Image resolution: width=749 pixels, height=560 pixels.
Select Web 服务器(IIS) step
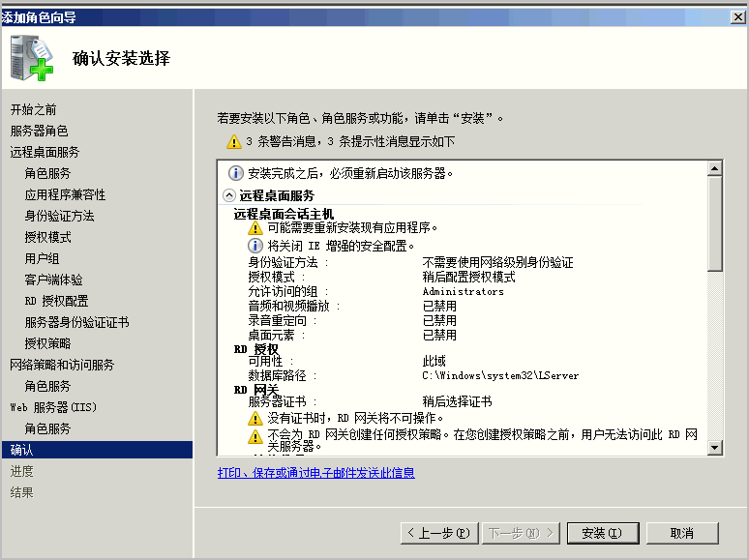[53, 407]
